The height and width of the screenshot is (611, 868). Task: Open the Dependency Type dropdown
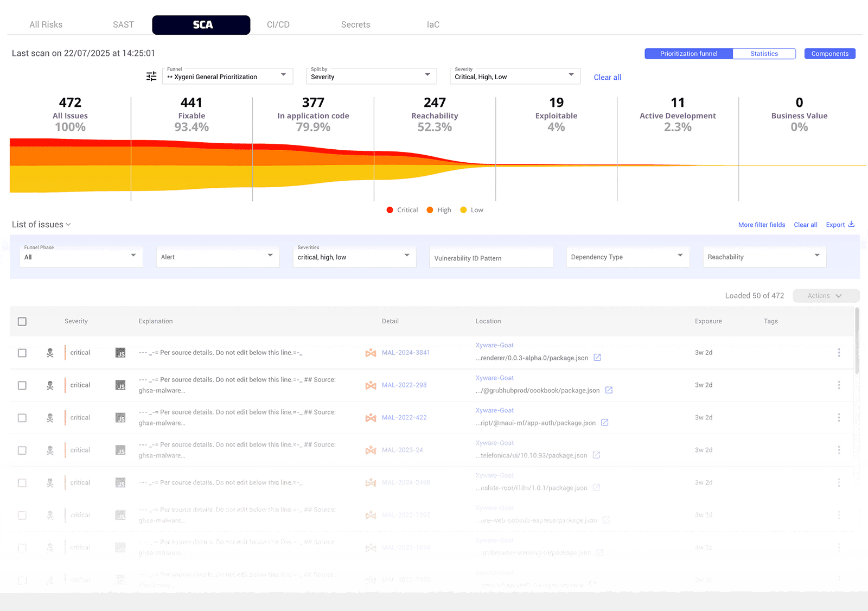point(627,257)
